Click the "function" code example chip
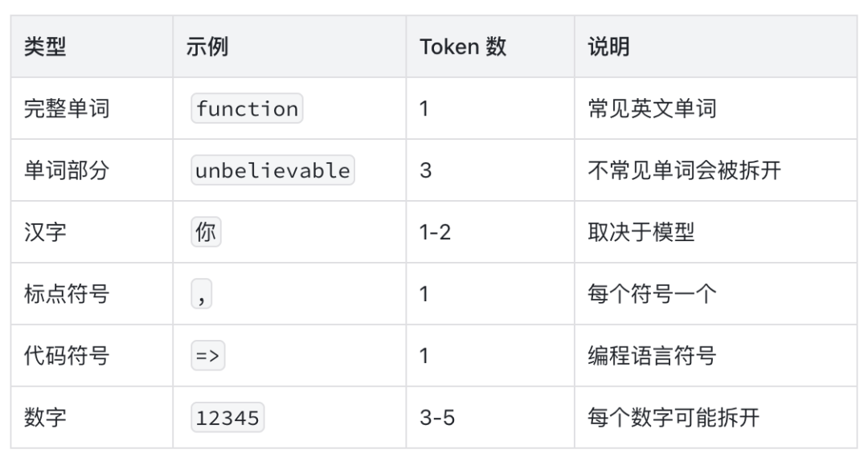Screen dimensions: 868x462 [x=247, y=108]
